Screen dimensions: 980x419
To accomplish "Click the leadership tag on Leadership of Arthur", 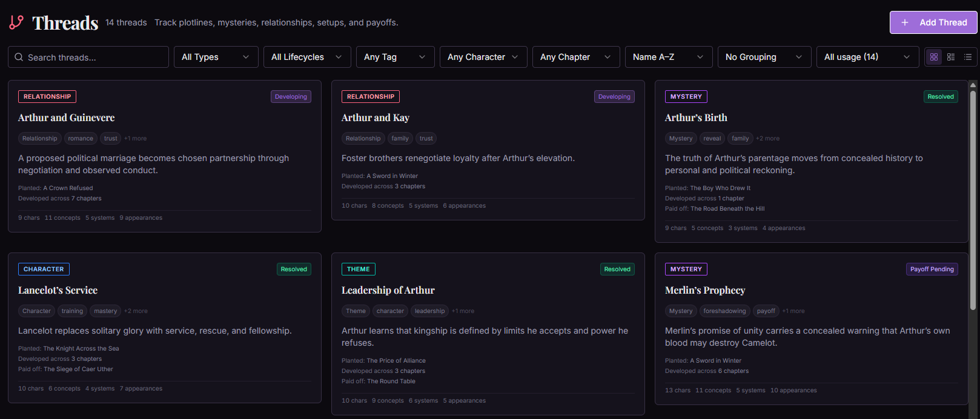I will click(430, 311).
